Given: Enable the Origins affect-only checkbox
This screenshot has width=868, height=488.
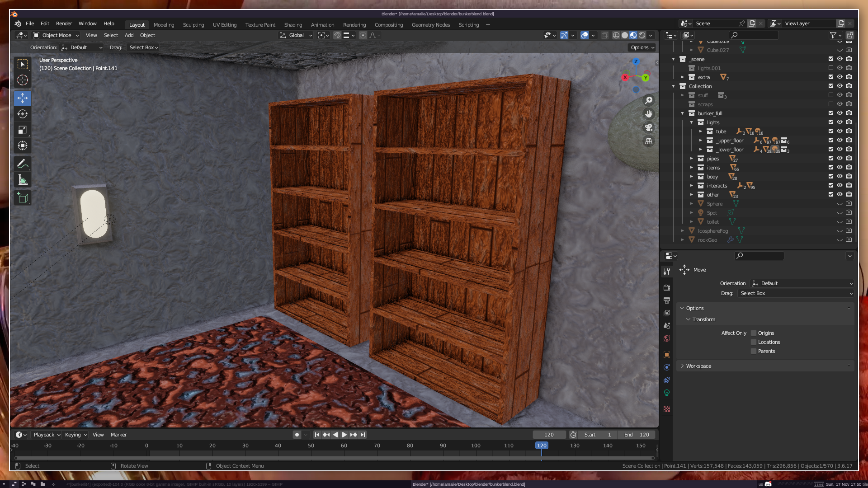Looking at the screenshot, I should pyautogui.click(x=754, y=333).
